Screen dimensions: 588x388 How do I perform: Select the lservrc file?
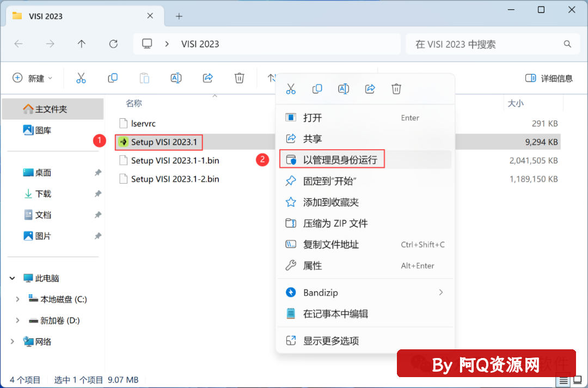(x=143, y=124)
